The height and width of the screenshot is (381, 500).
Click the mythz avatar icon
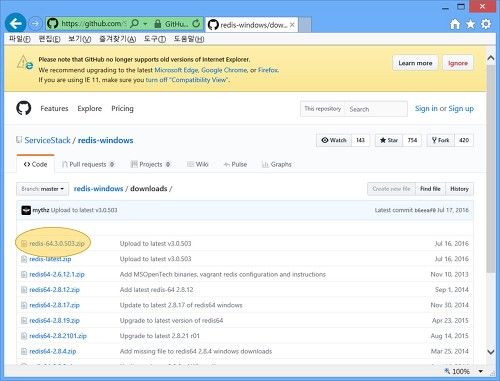pyautogui.click(x=26, y=210)
